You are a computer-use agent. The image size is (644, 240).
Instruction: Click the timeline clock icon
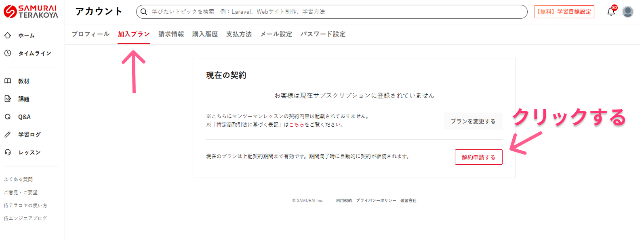point(8,53)
